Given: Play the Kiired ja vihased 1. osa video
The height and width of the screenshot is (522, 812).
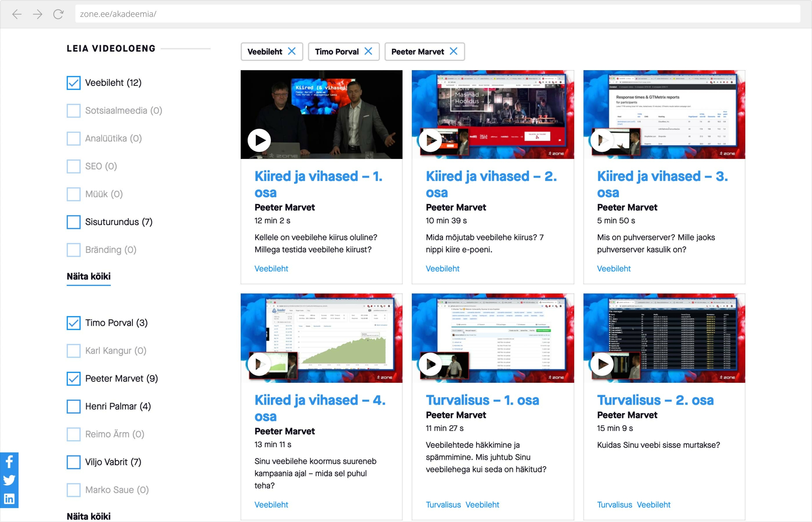Looking at the screenshot, I should tap(259, 140).
